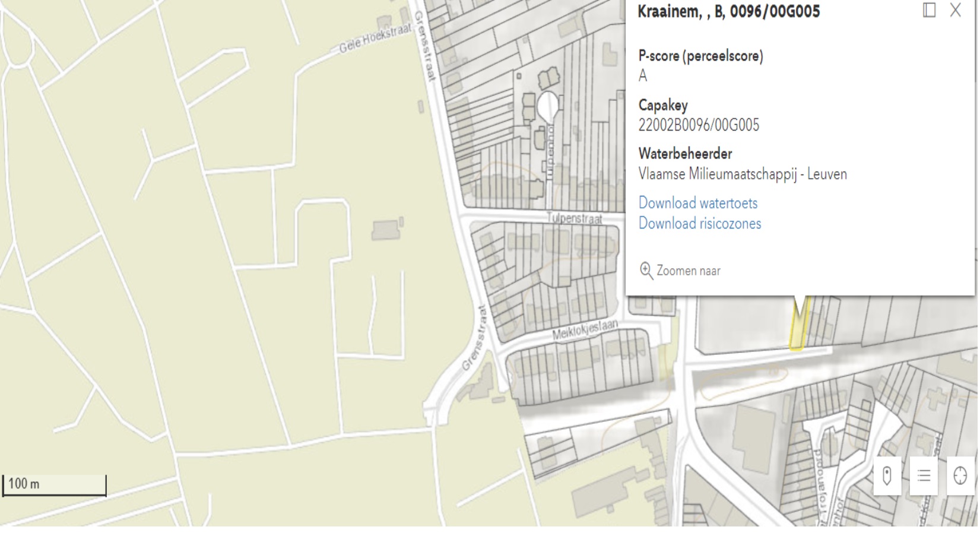Click the Download watertoets link

(x=697, y=203)
